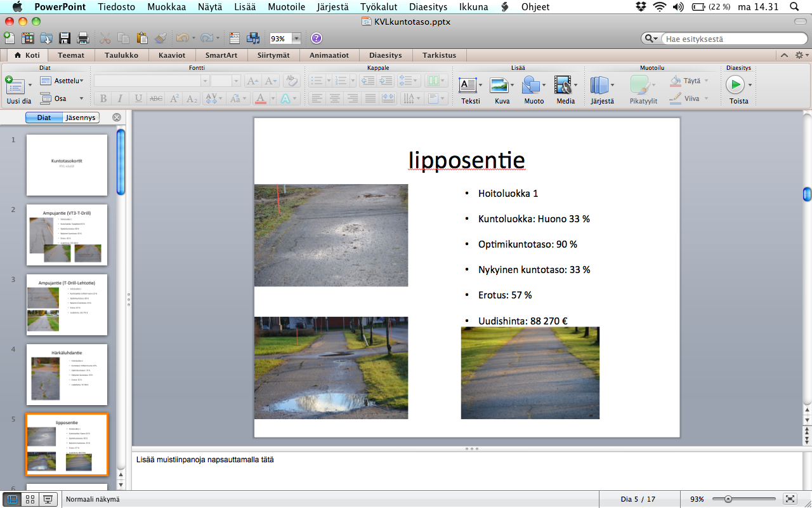Open the Kuva dropdown arrow
Screen dimensions: 812x508
point(513,84)
